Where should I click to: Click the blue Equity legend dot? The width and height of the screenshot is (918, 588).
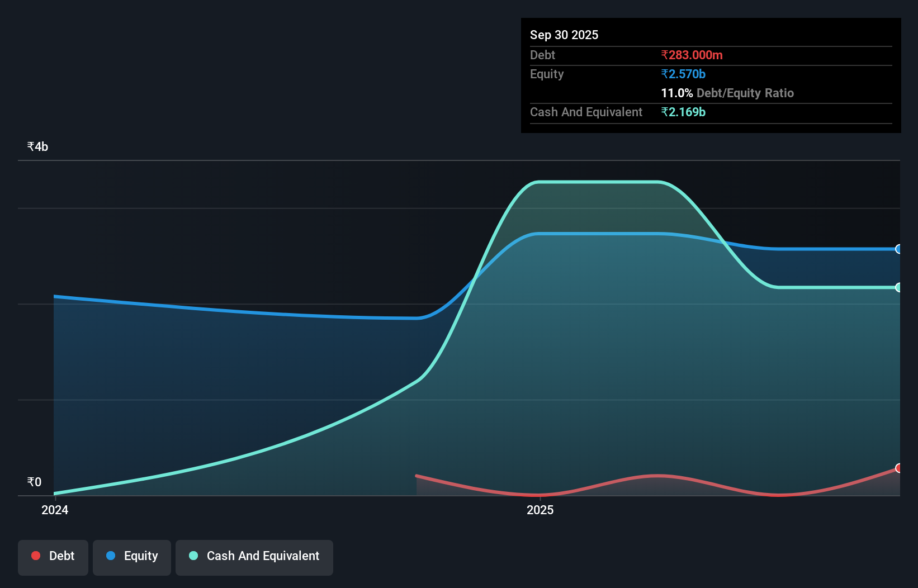tap(111, 556)
